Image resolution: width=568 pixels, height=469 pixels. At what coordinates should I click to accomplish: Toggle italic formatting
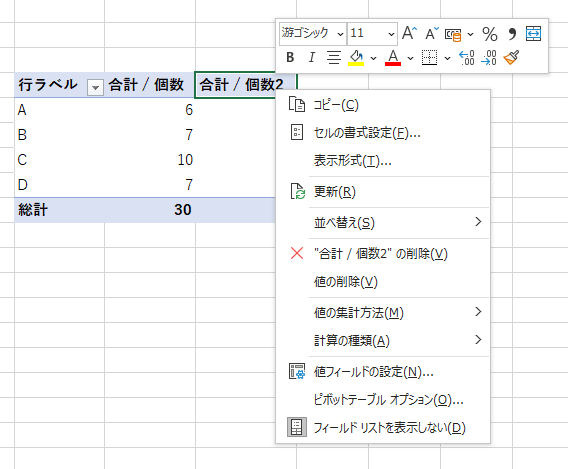[x=311, y=57]
